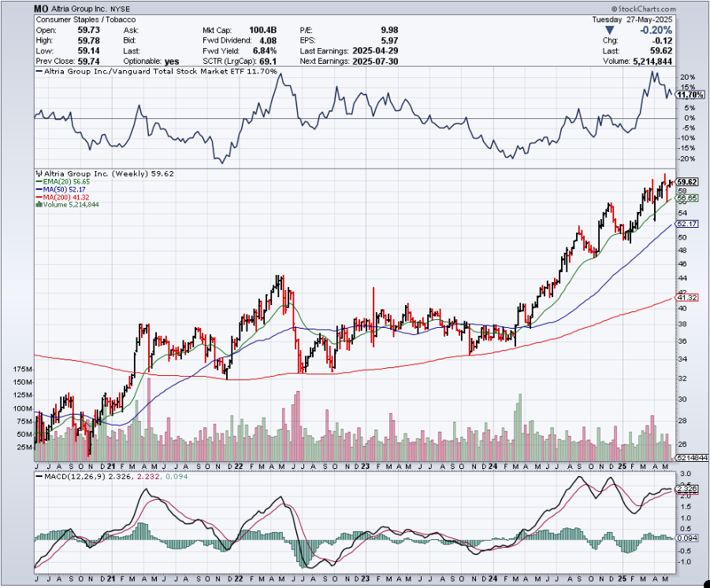710x588 pixels.
Task: Click the down-triangle change indicator
Action: click(609, 31)
